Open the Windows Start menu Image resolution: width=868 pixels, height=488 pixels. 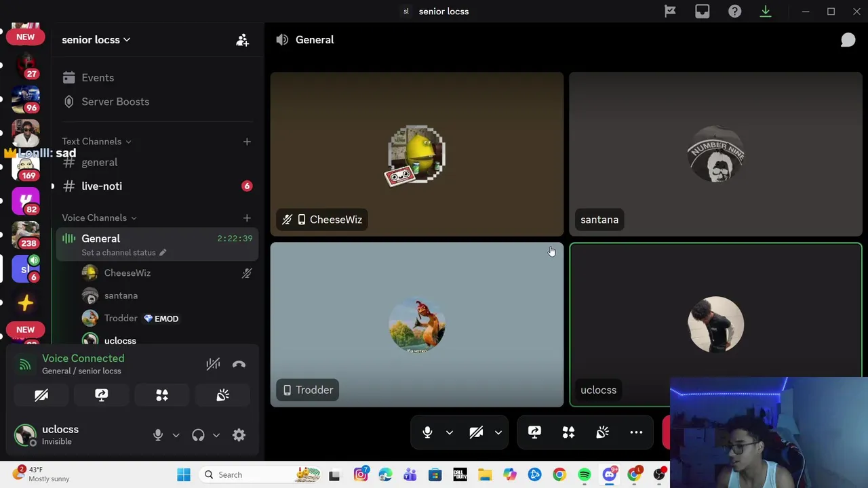184,475
